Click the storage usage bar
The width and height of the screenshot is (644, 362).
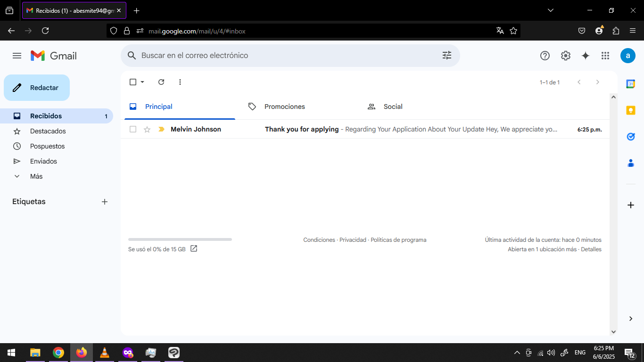click(180, 239)
